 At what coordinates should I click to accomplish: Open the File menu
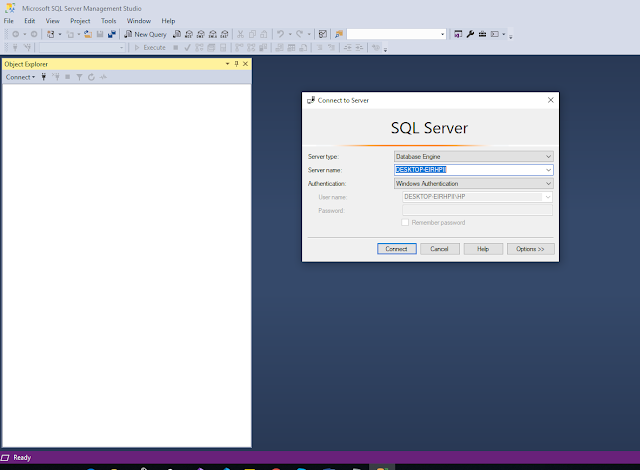[x=9, y=21]
